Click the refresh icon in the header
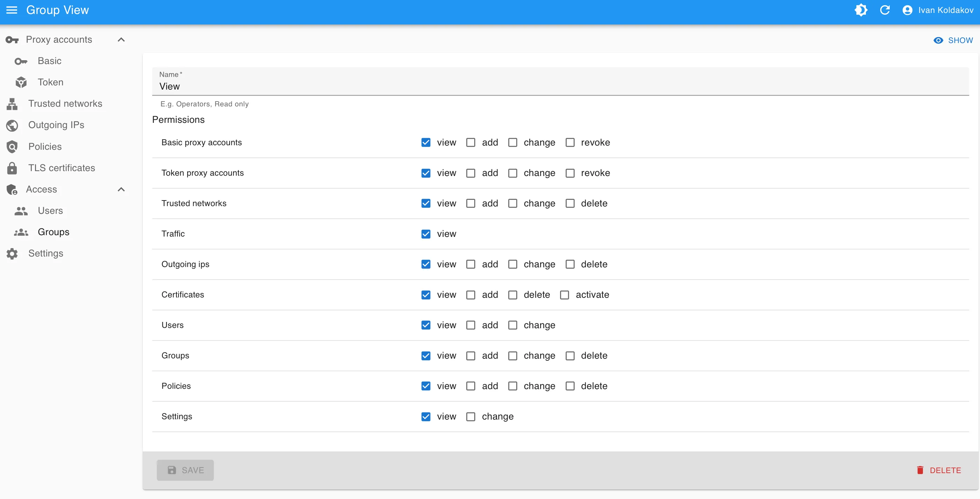The width and height of the screenshot is (980, 499). click(x=885, y=10)
